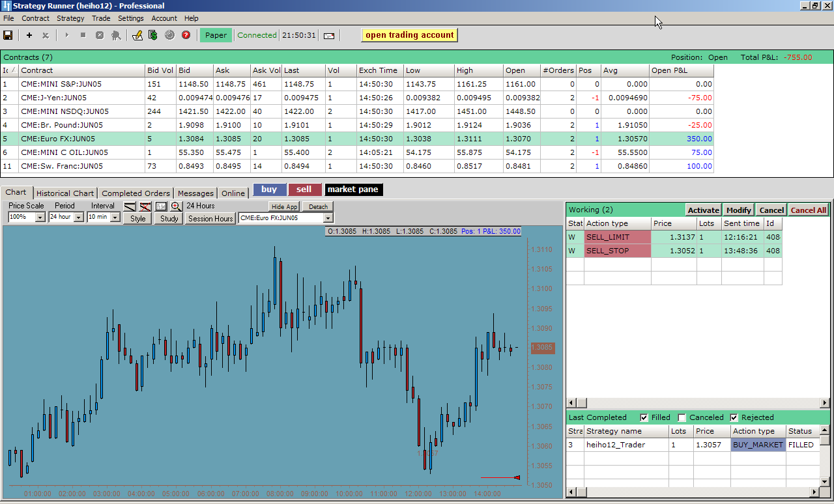
Task: Open the Contract menu
Action: pyautogui.click(x=35, y=18)
